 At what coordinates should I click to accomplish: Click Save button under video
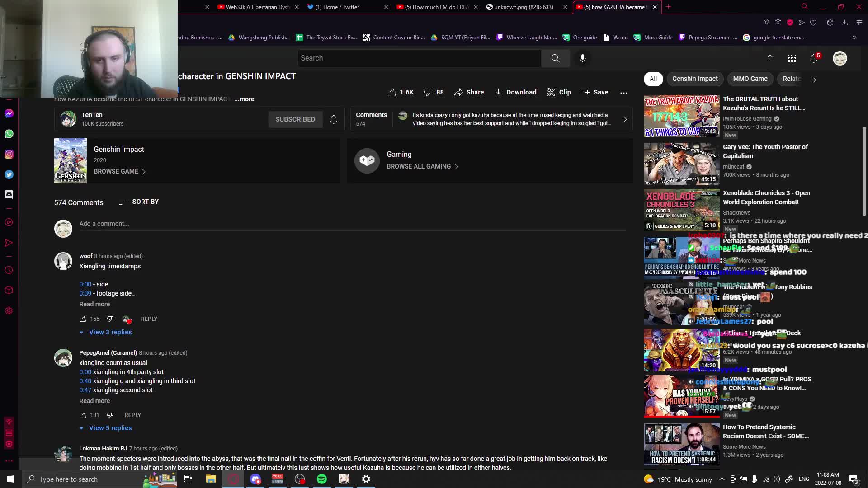pyautogui.click(x=594, y=92)
